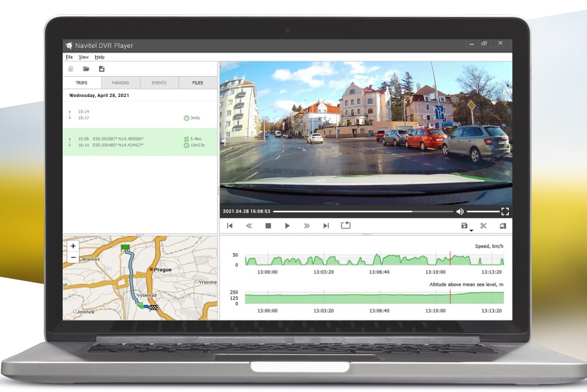Stop video playback

tap(268, 226)
